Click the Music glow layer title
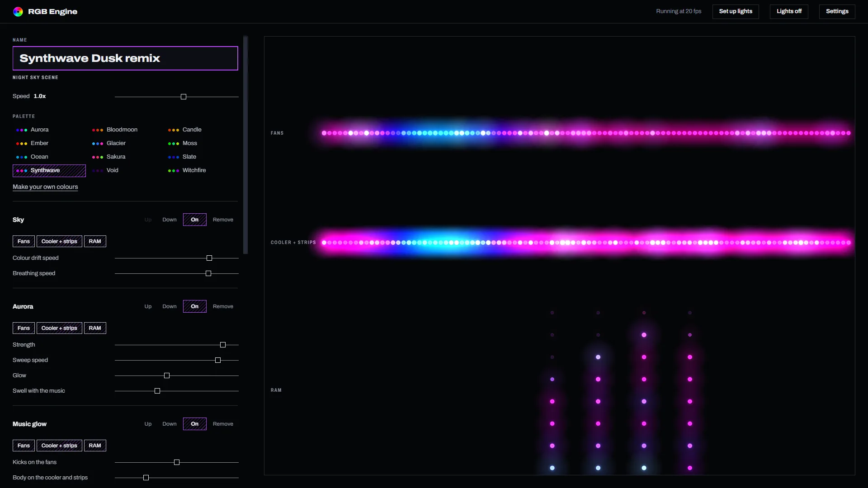This screenshot has width=868, height=488. pyautogui.click(x=29, y=424)
